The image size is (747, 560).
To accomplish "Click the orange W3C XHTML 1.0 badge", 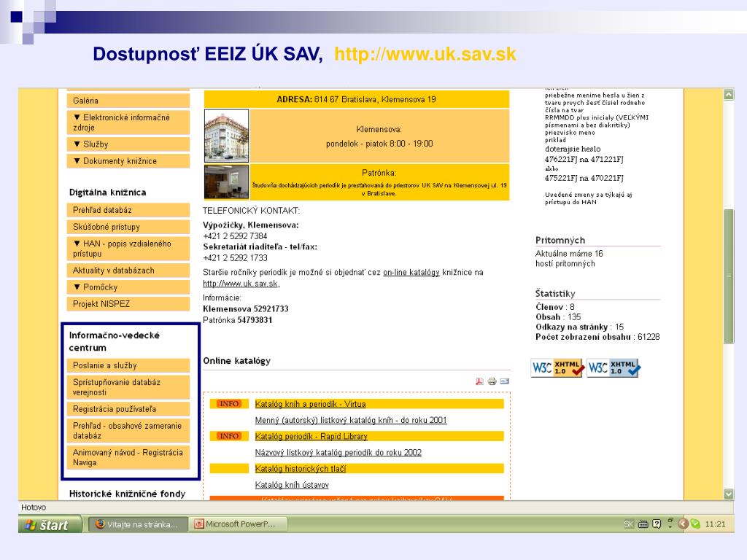I will point(557,368).
